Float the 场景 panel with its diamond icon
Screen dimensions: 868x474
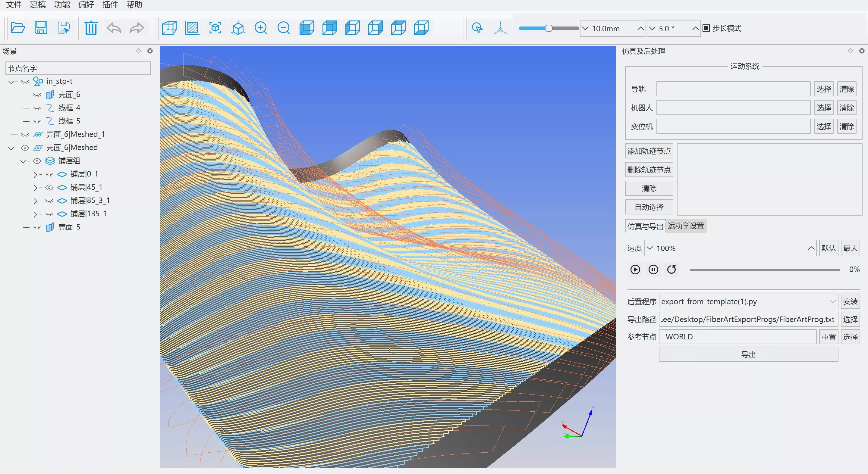pyautogui.click(x=139, y=51)
